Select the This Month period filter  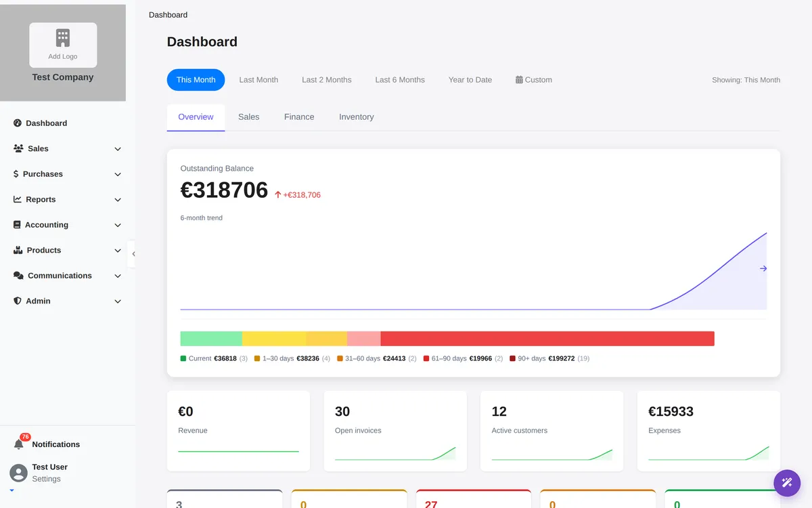196,80
